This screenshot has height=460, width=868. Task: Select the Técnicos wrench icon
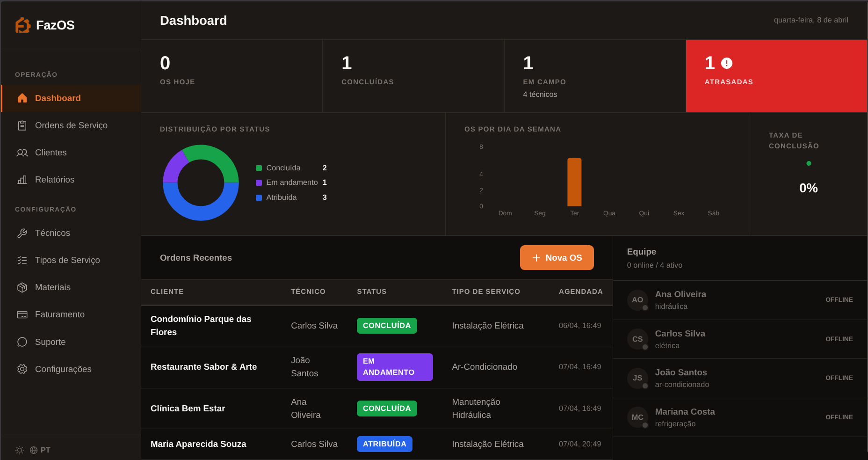[22, 233]
